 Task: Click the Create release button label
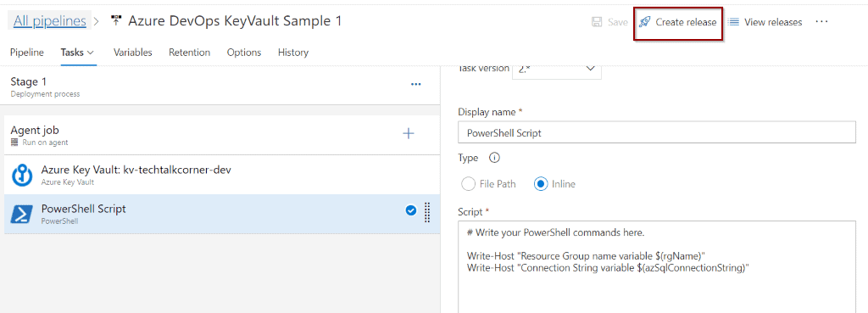(686, 22)
